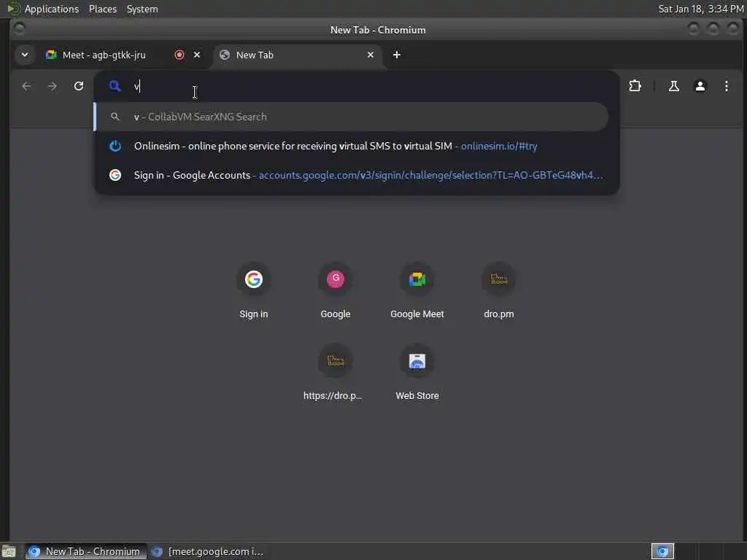Viewport: 747px width, 560px height.
Task: Open the Places menu
Action: pos(102,9)
